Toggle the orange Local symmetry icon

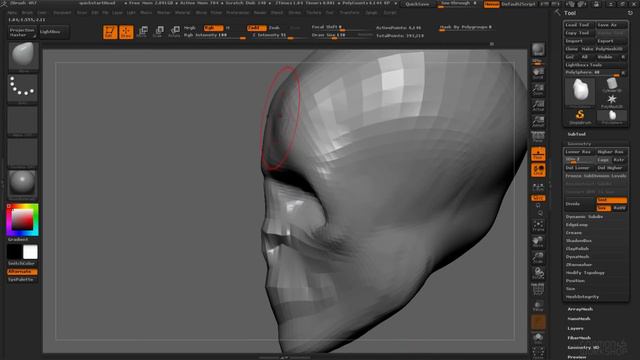(538, 170)
